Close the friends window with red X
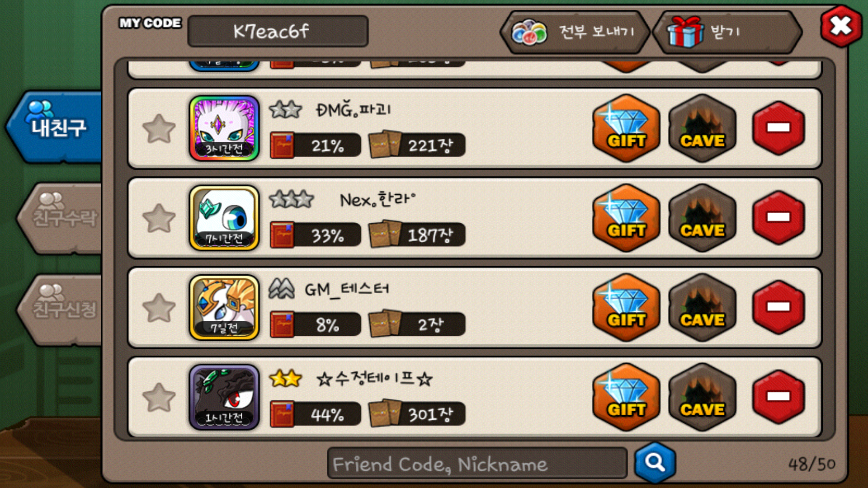Viewport: 868px width, 488px height. tap(841, 26)
